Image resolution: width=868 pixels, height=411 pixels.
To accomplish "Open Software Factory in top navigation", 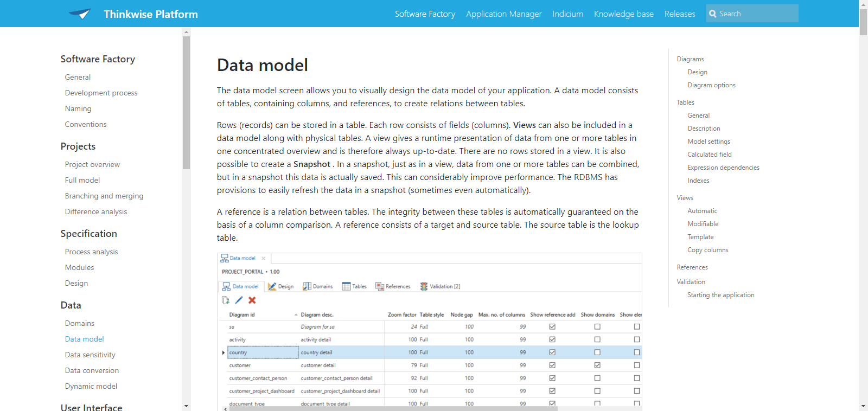I will (x=425, y=14).
